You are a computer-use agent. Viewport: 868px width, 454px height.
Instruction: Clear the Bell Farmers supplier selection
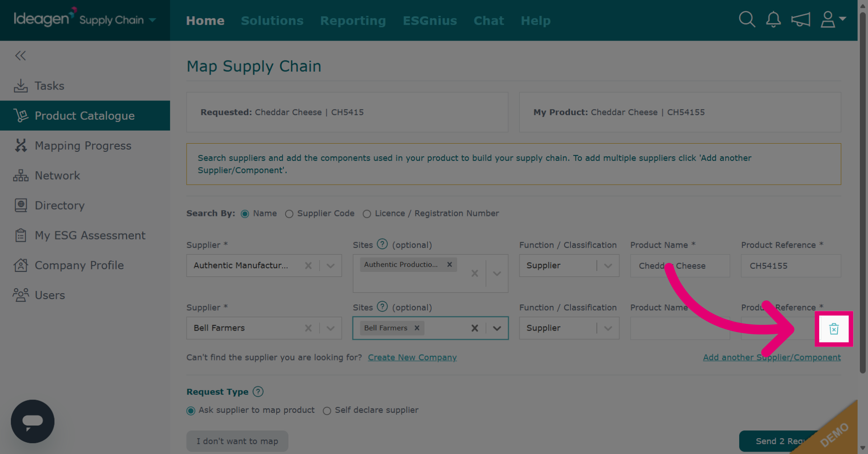(308, 328)
